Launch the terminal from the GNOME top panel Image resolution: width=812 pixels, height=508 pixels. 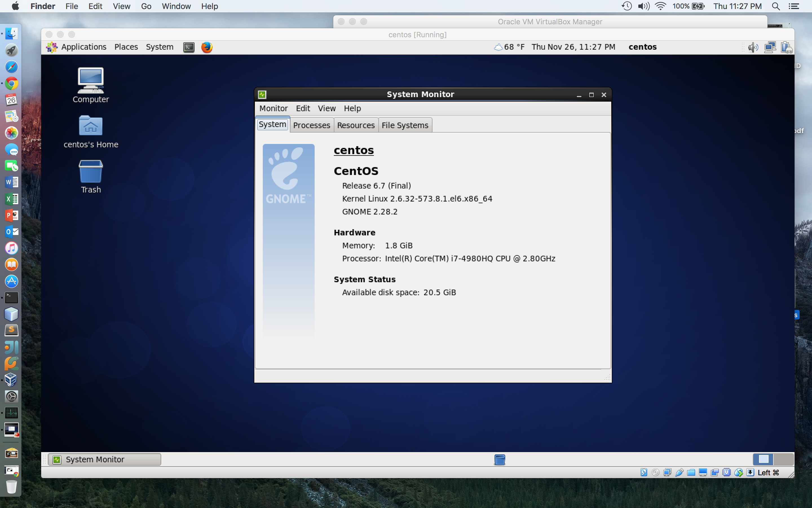point(189,47)
